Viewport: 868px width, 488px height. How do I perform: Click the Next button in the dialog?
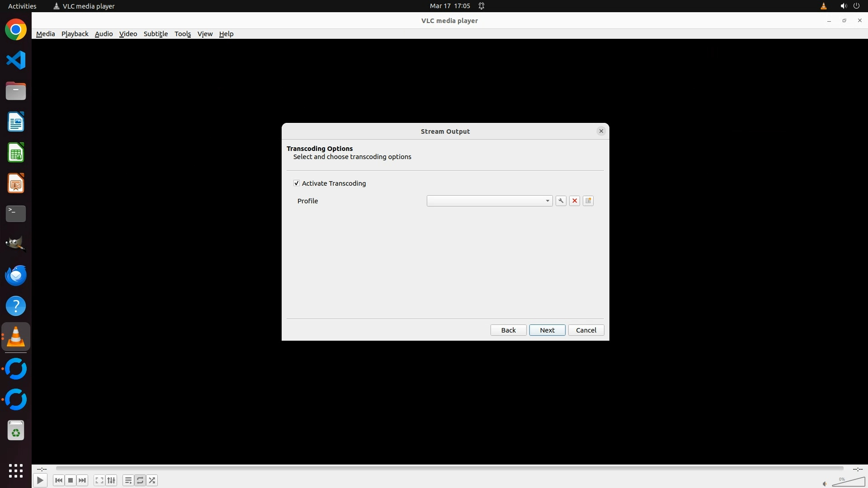coord(547,330)
